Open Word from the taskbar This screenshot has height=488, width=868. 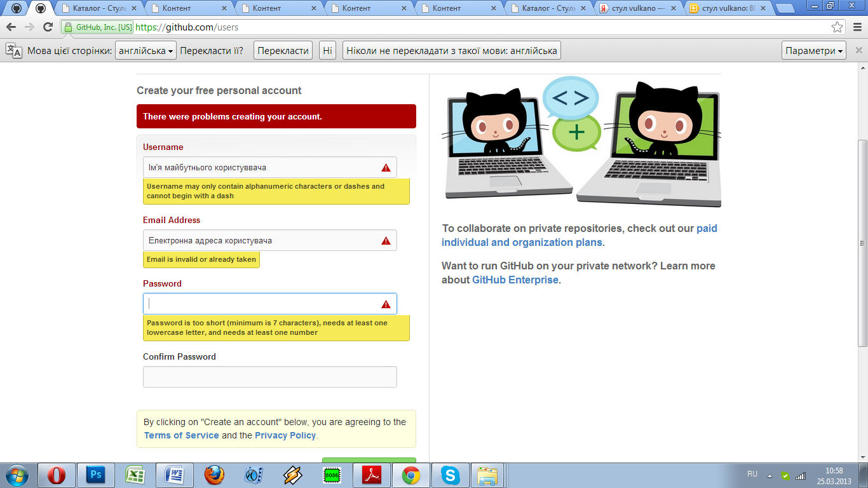coord(174,475)
